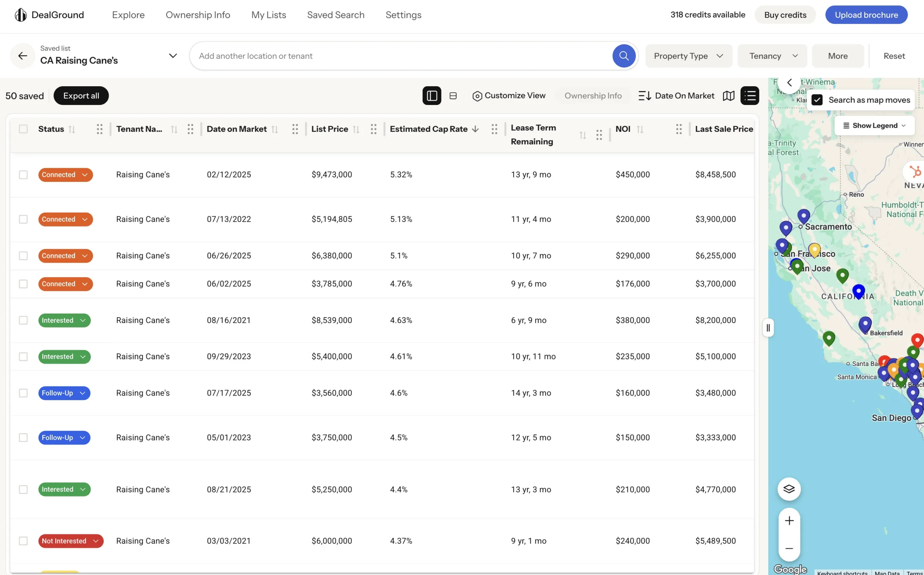Open the Tenancy dropdown

pyautogui.click(x=772, y=56)
